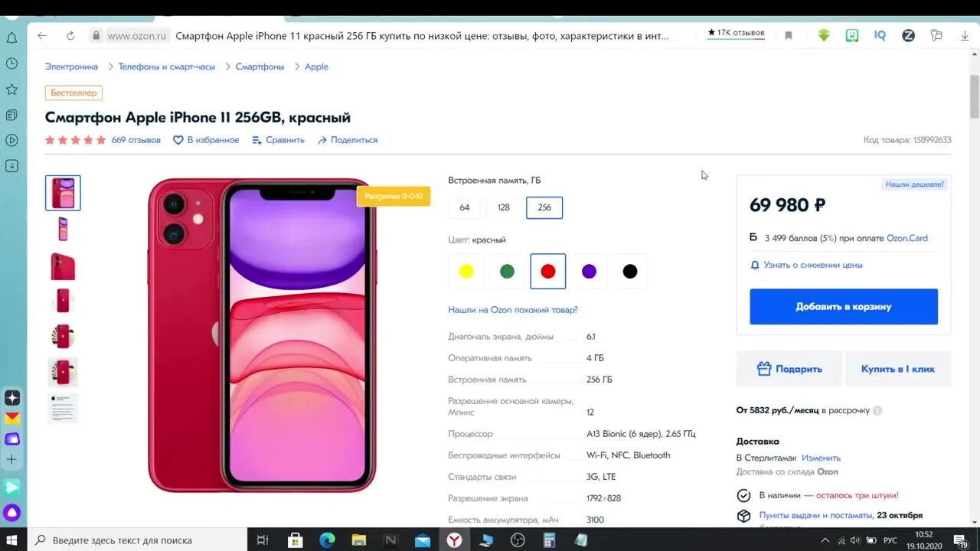The image size is (980, 551).
Task: Switch to Yandex Browser in the taskbar
Action: pos(454,540)
